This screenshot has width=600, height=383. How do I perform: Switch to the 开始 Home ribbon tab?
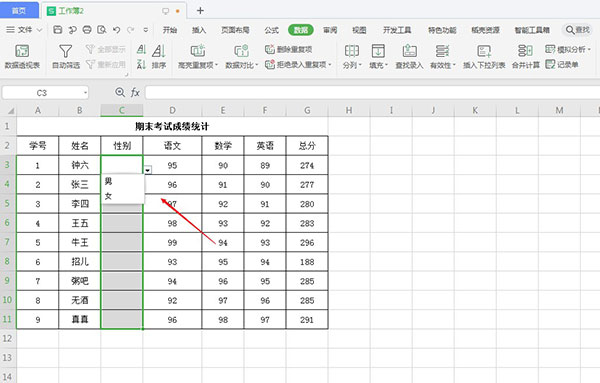[x=170, y=30]
